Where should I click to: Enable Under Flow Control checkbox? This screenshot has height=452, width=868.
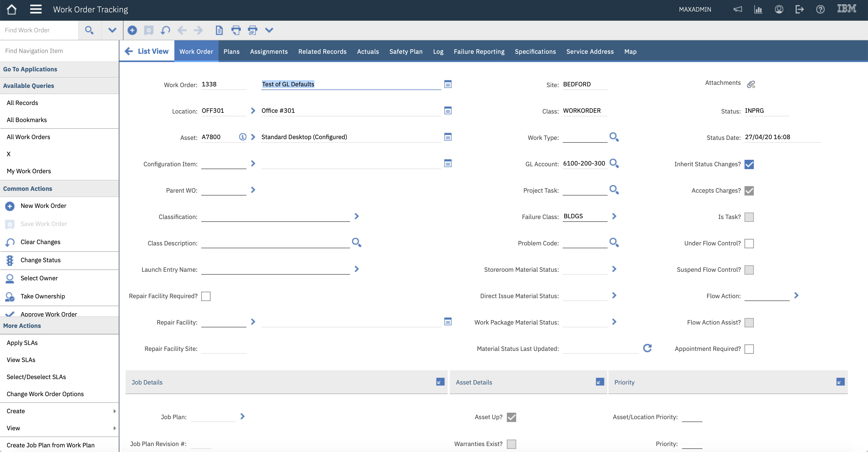point(749,244)
